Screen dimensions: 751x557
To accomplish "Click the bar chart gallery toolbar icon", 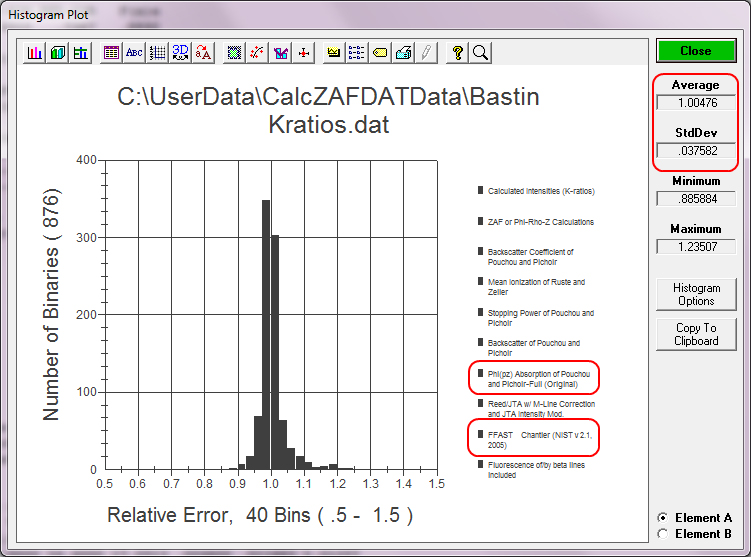I will coord(36,53).
